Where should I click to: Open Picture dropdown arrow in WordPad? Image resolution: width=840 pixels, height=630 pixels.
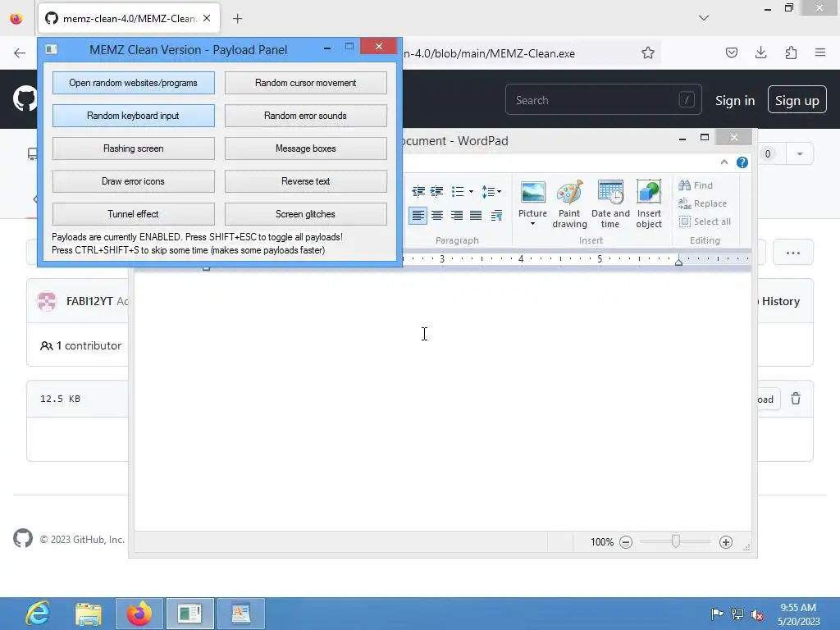[532, 224]
